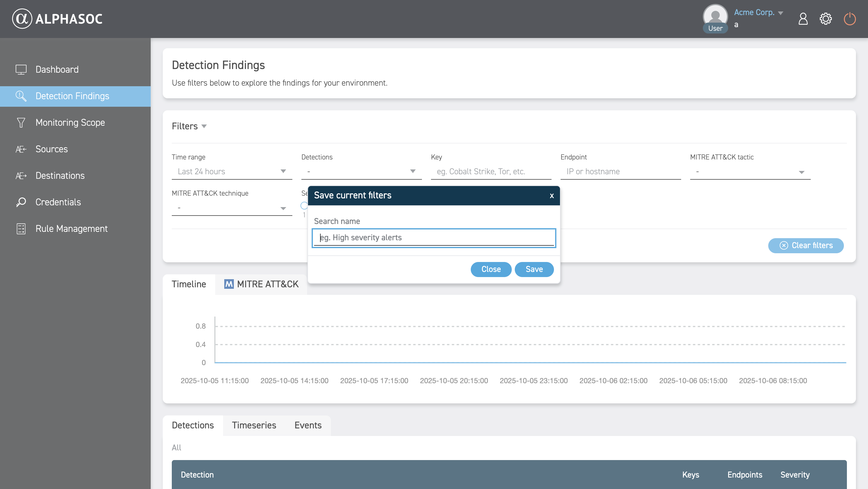Click the Sources arrow icon in sidebar
Screen dimensions: 868x489
(21, 149)
